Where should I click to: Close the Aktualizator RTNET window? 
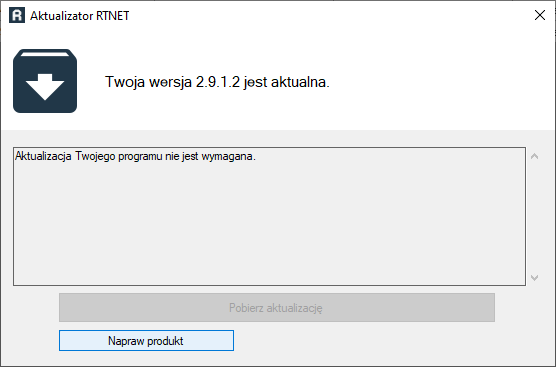(540, 15)
